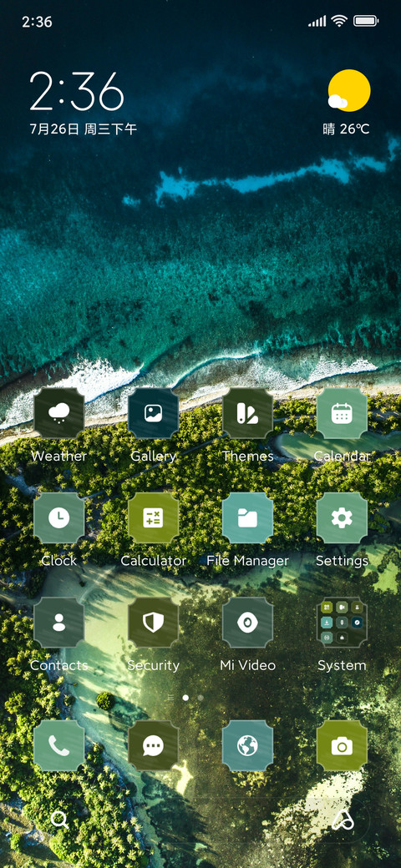Tap the search magnifier icon
The width and height of the screenshot is (401, 868).
[59, 820]
